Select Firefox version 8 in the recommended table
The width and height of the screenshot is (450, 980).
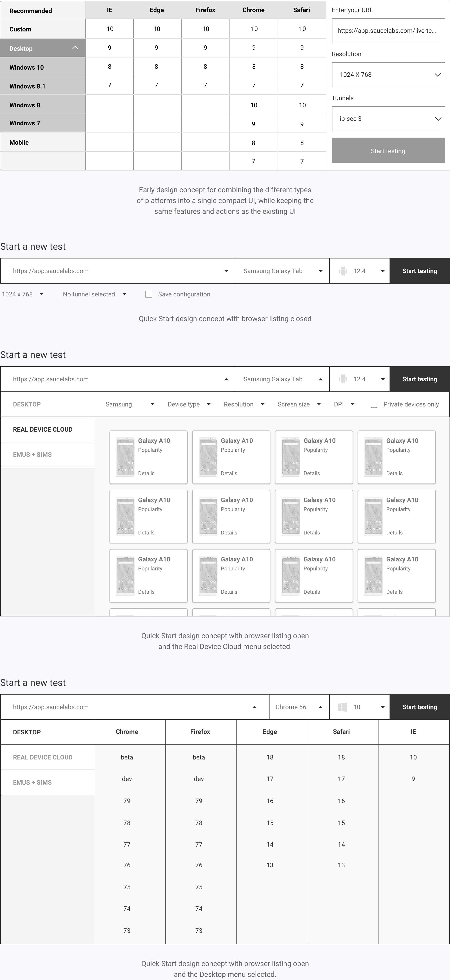click(x=205, y=66)
